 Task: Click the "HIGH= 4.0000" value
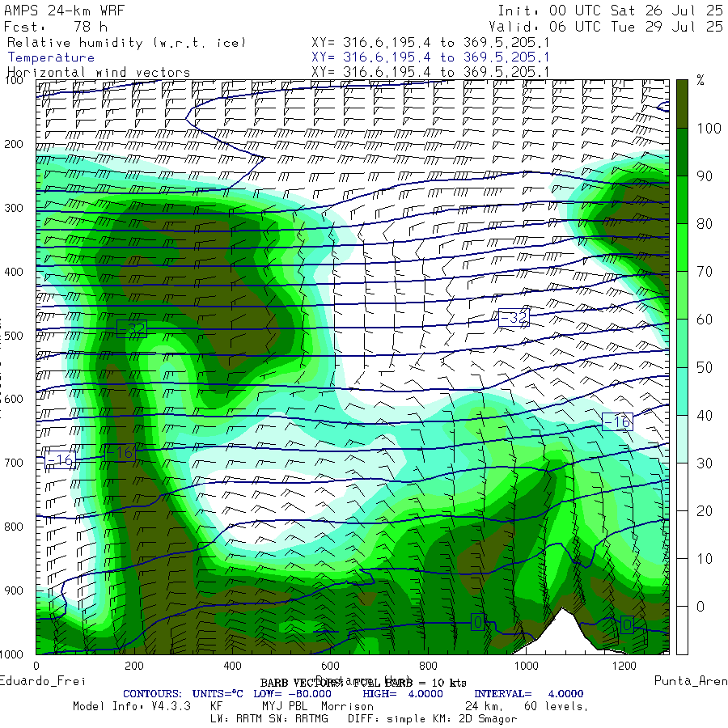click(403, 694)
